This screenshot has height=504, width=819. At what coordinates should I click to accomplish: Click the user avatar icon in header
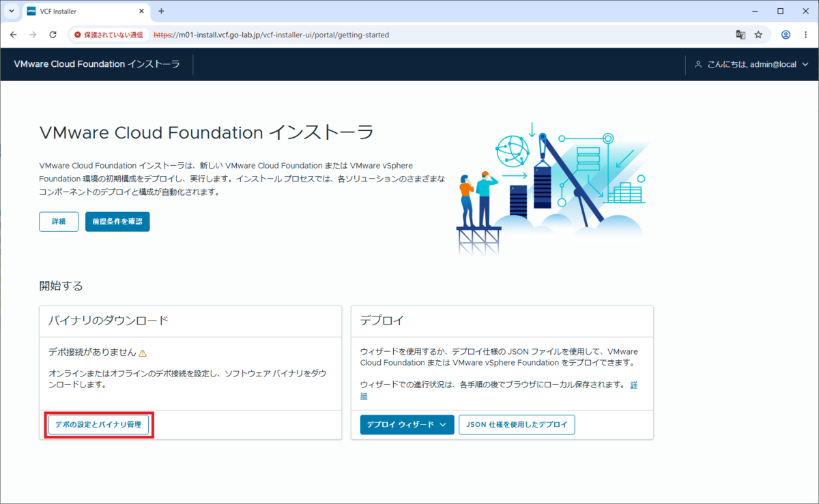click(698, 64)
